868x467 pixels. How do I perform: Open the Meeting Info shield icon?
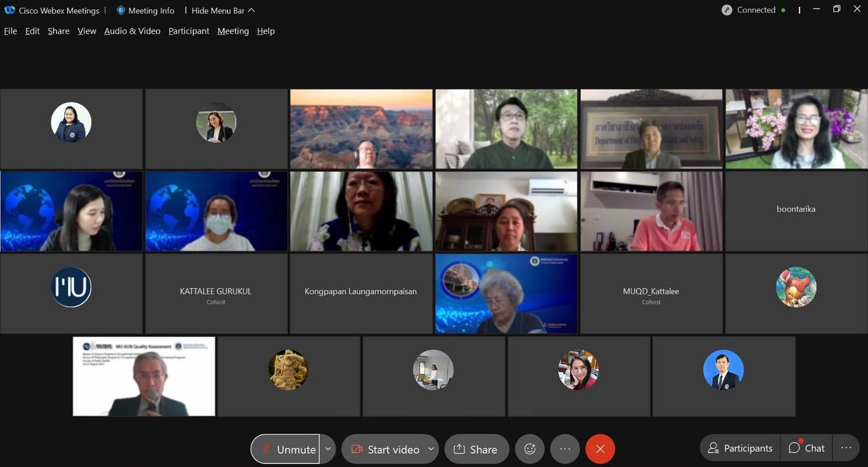click(x=121, y=10)
